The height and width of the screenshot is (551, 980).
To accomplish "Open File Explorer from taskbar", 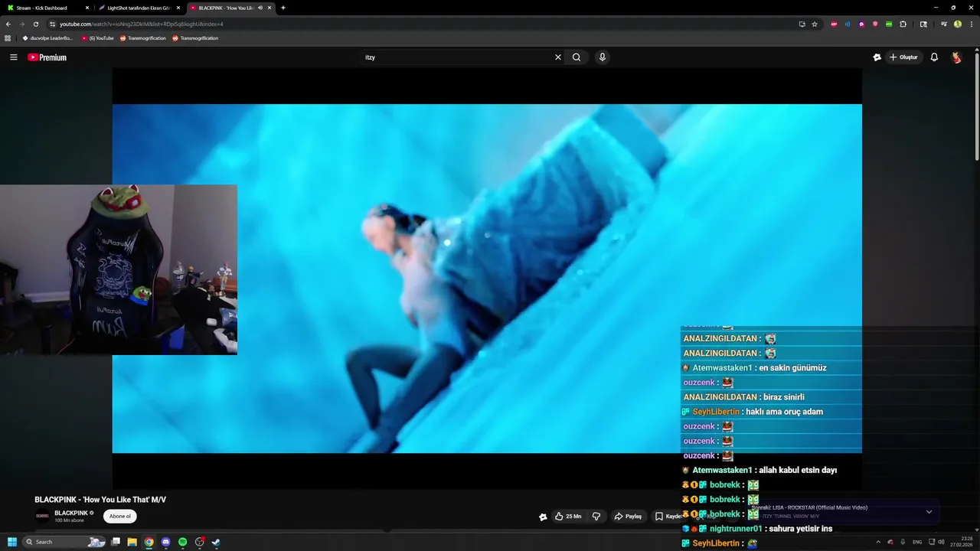I will click(x=132, y=542).
